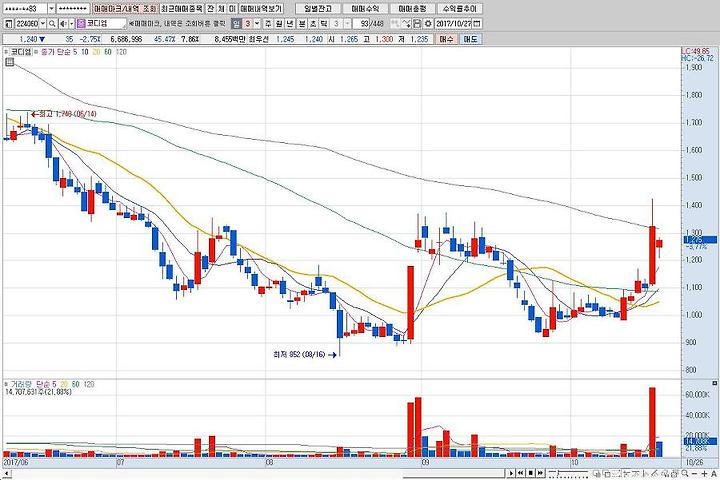Click the moving average 5 legend

(x=75, y=52)
